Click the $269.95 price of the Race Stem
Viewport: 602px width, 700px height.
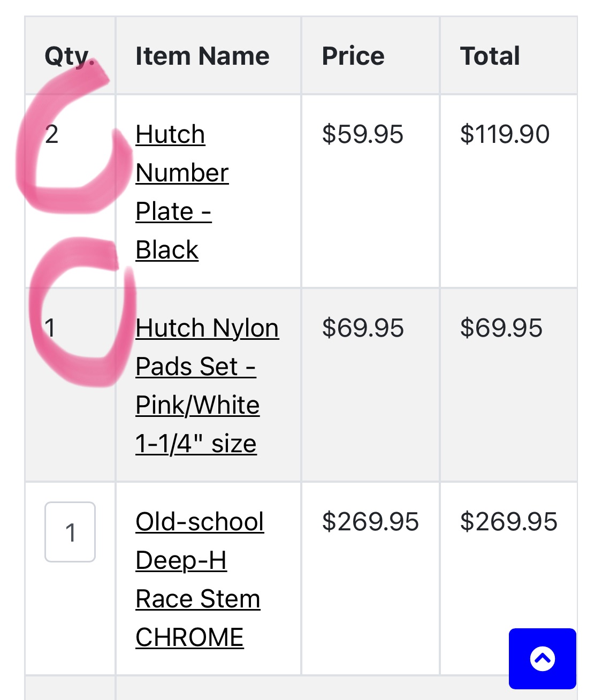tap(370, 522)
